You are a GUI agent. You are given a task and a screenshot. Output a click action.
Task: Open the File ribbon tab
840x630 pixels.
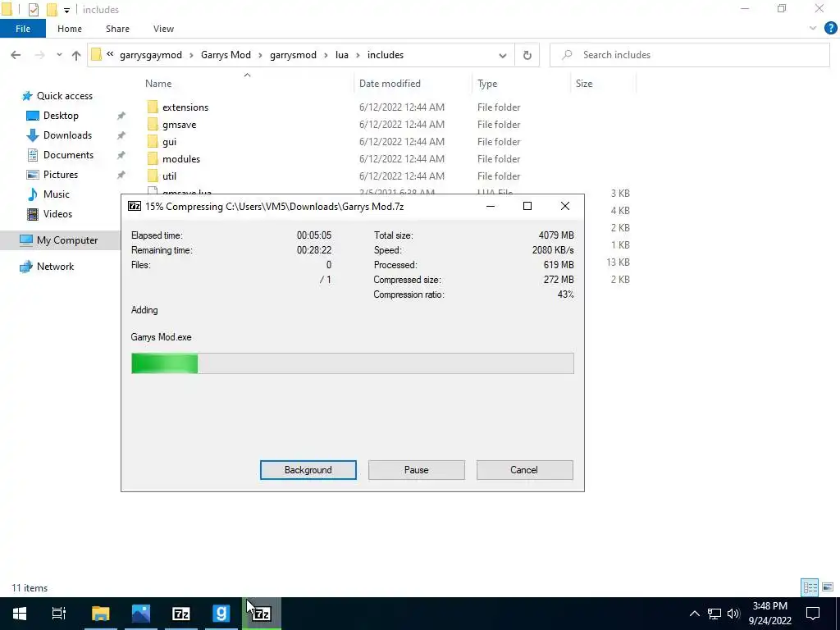click(x=22, y=29)
